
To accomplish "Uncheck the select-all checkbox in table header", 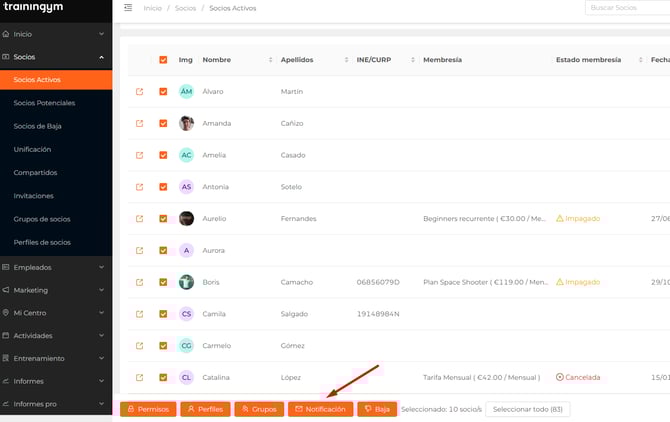I will point(163,60).
